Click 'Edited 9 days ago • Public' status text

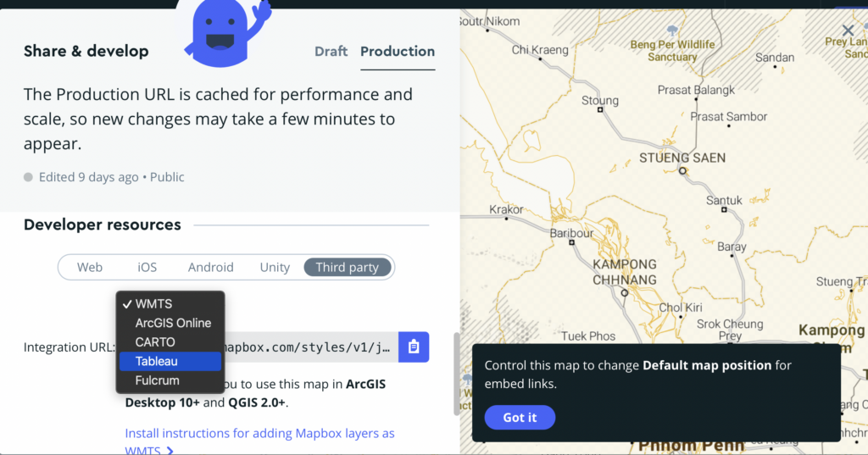pyautogui.click(x=111, y=177)
